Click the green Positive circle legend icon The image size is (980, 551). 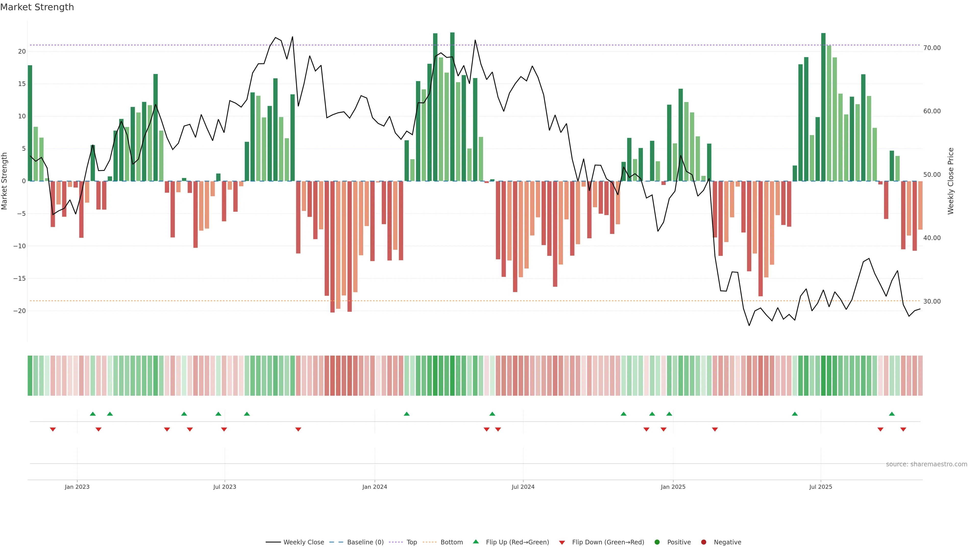pyautogui.click(x=657, y=542)
